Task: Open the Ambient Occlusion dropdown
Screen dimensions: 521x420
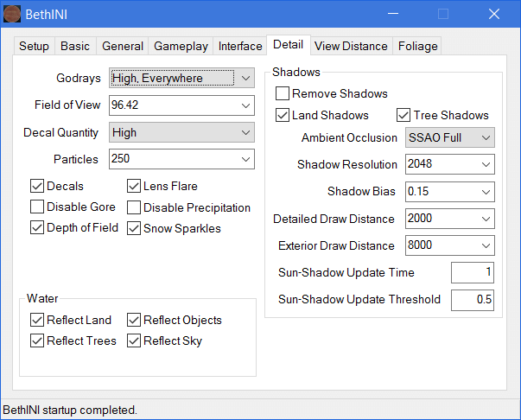Action: tap(485, 138)
